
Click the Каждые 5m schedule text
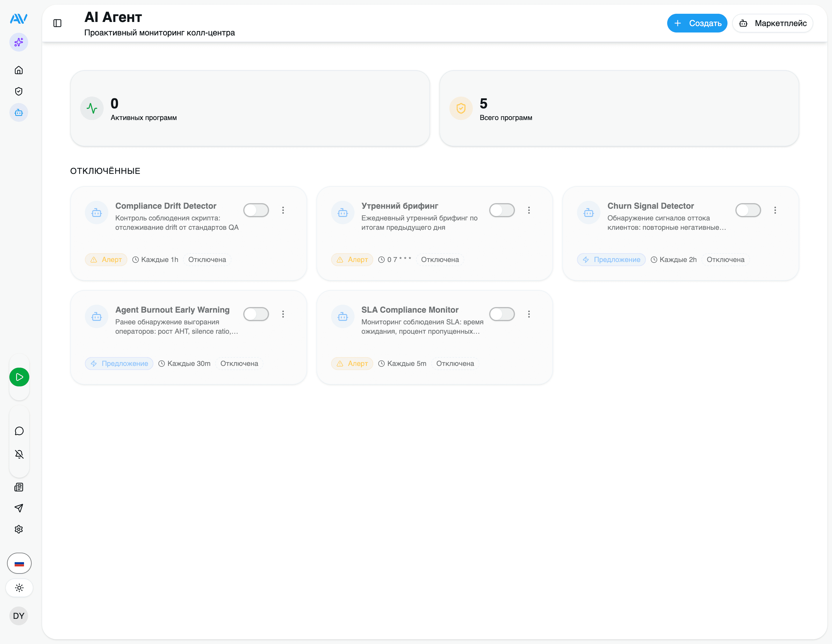point(407,364)
